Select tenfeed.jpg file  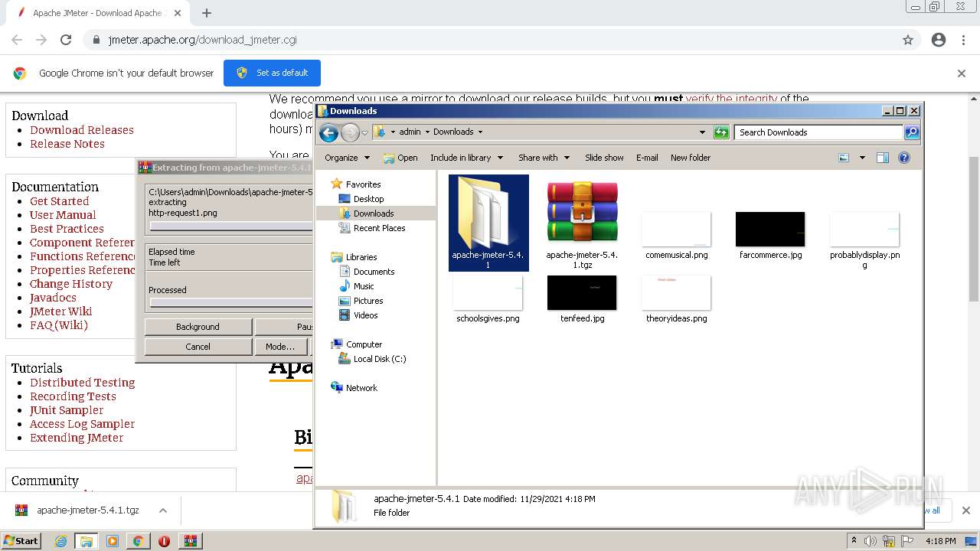(582, 299)
